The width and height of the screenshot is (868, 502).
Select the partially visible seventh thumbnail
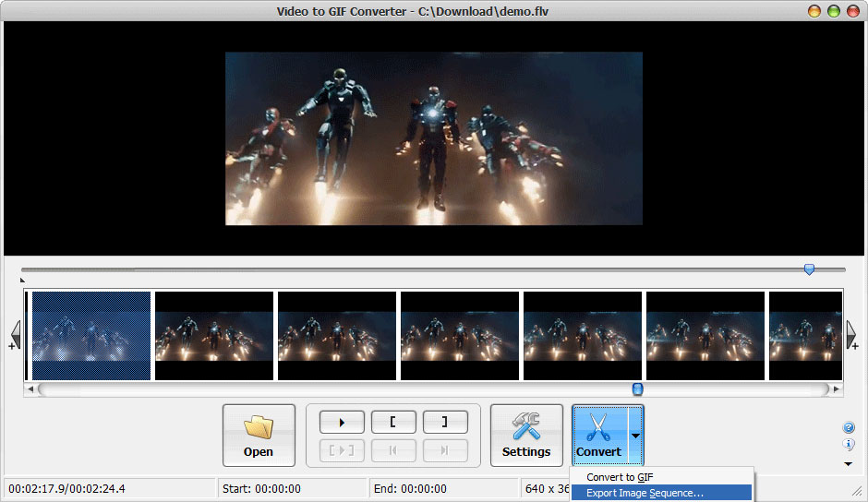click(806, 335)
